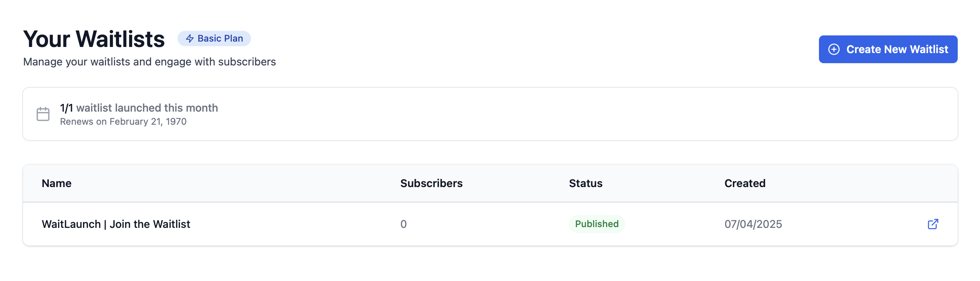
Task: Click the Subscribers column header
Action: click(x=431, y=183)
